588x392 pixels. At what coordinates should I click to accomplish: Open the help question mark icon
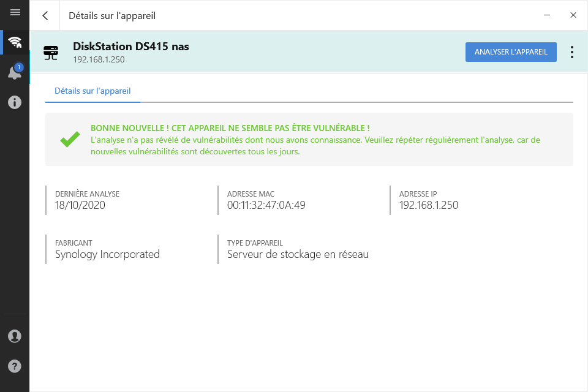(15, 366)
